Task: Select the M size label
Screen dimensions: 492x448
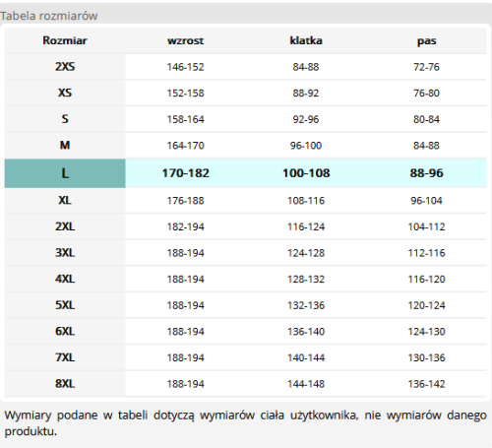Action: 65,145
